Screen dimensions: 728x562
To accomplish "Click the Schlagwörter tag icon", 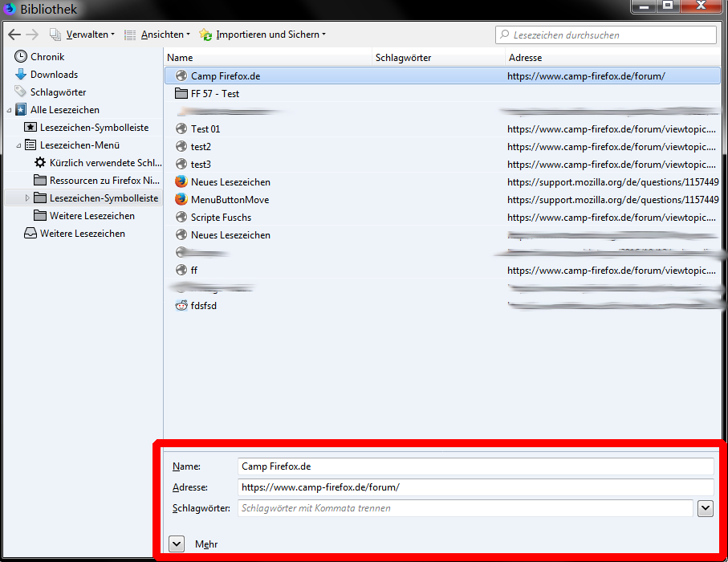I will click(x=20, y=92).
